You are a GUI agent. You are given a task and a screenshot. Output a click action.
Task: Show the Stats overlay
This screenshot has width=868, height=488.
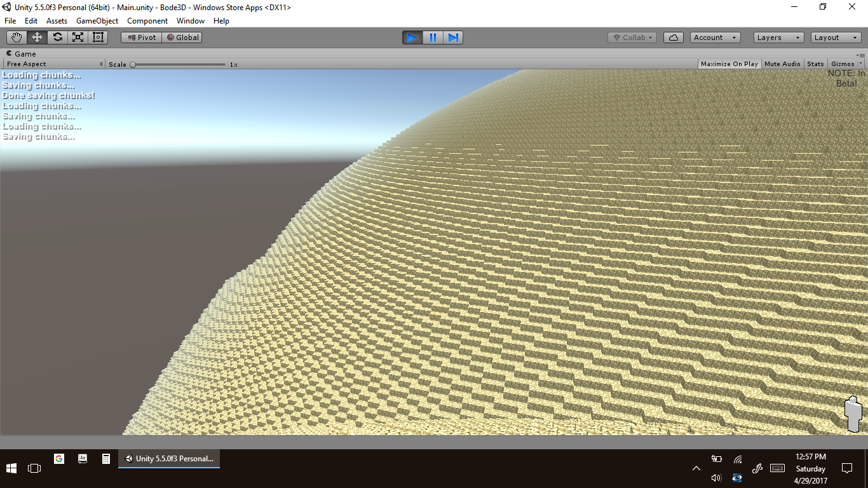click(x=815, y=64)
